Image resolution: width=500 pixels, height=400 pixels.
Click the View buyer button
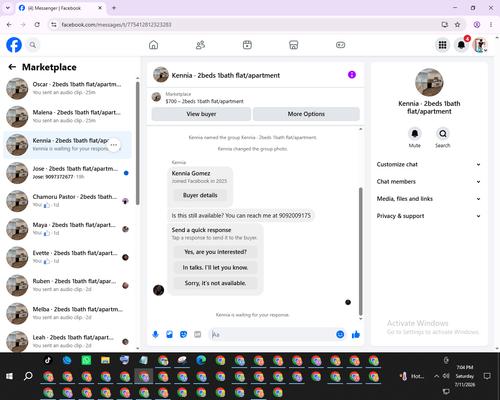tap(201, 114)
